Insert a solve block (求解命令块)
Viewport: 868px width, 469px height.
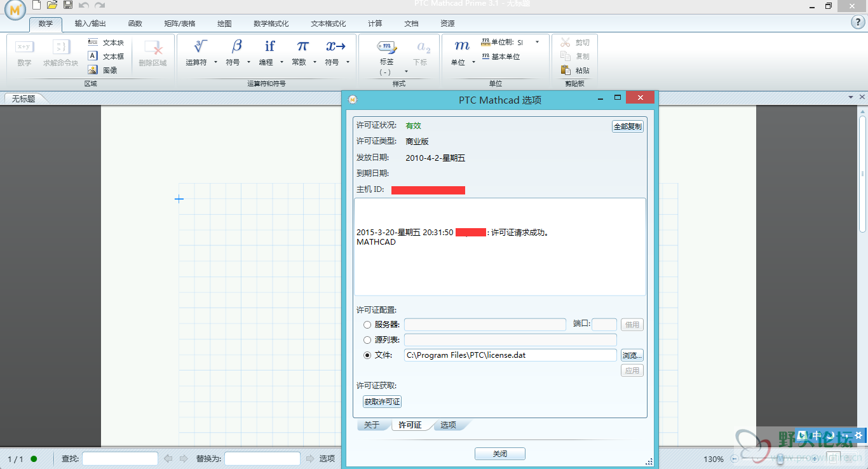coord(61,53)
